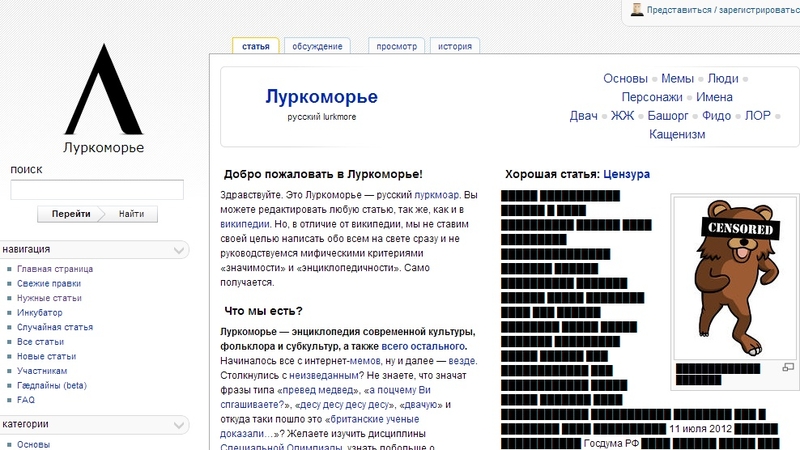Open Все статьи link
Image resolution: width=800 pixels, height=450 pixels.
point(40,341)
